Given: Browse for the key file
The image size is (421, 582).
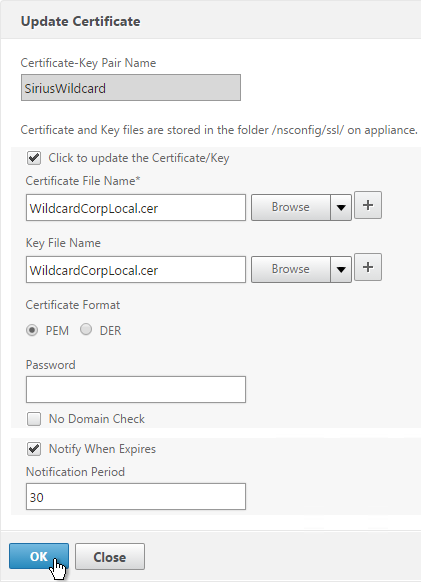Looking at the screenshot, I should 291,269.
